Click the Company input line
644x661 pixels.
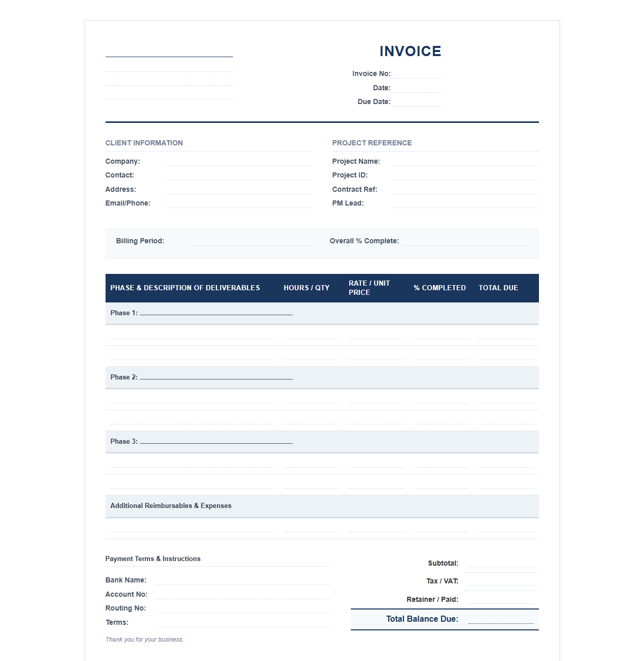click(x=239, y=161)
